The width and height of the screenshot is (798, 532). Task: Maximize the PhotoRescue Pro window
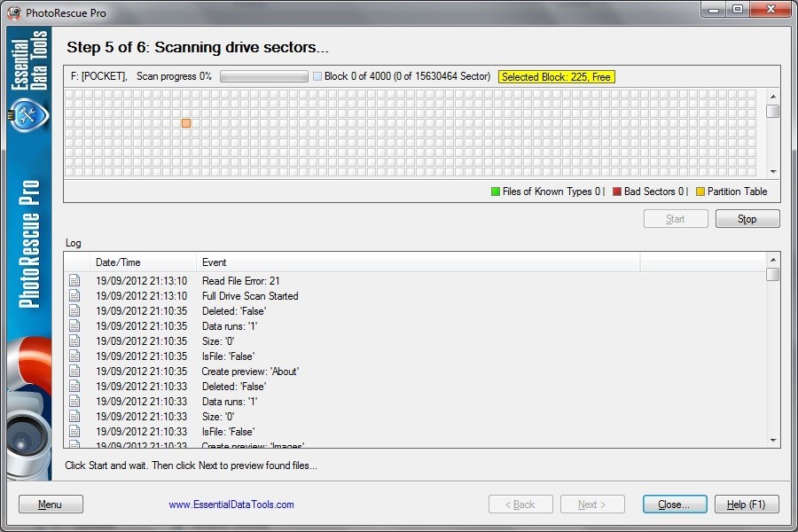[738, 9]
